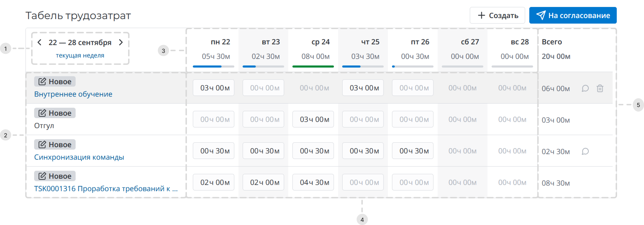Click trash icon in Внутреннее обучение row
This screenshot has height=225, width=644.
coord(600,88)
